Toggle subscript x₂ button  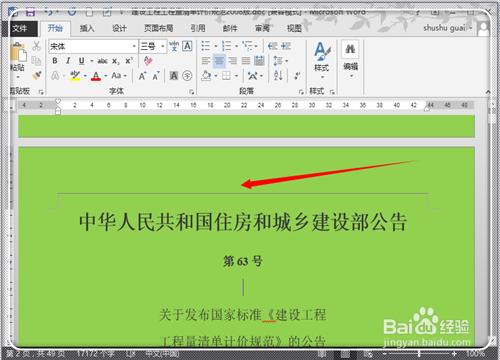point(115,61)
